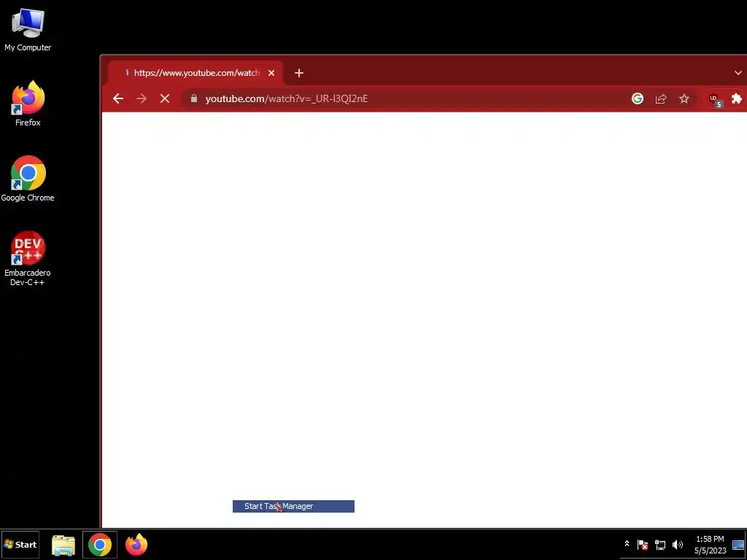Go back in Chrome
747x560 pixels.
118,98
